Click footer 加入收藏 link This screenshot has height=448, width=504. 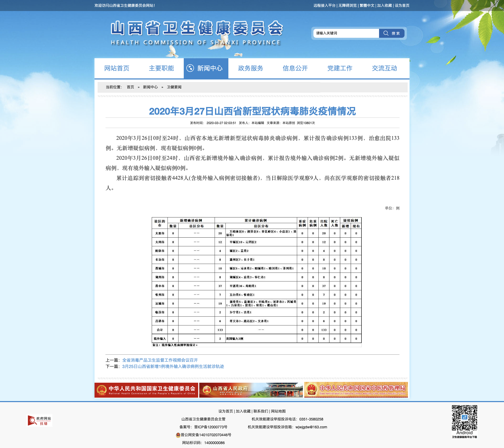[243, 411]
